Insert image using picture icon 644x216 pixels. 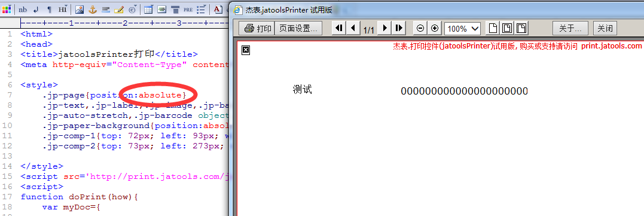tap(80, 9)
